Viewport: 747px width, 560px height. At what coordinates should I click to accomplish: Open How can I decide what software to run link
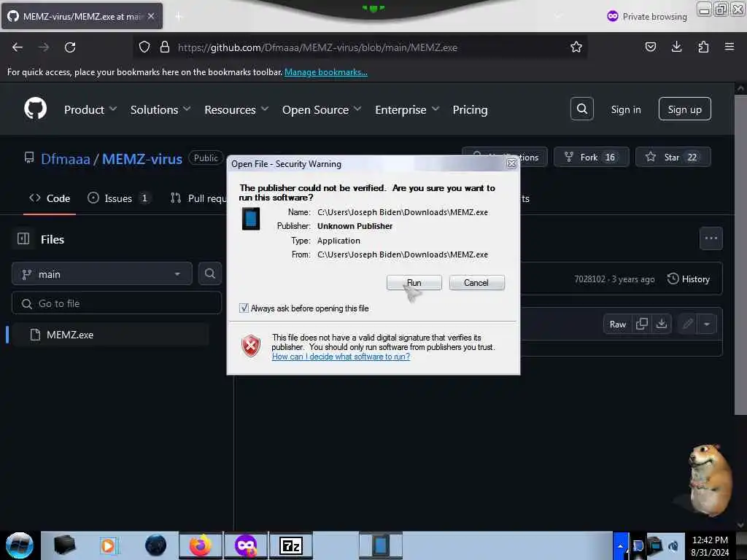(341, 357)
